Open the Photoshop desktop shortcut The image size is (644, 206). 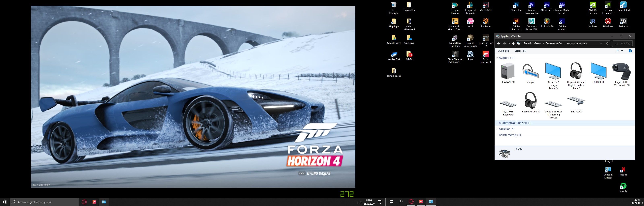coord(516,7)
